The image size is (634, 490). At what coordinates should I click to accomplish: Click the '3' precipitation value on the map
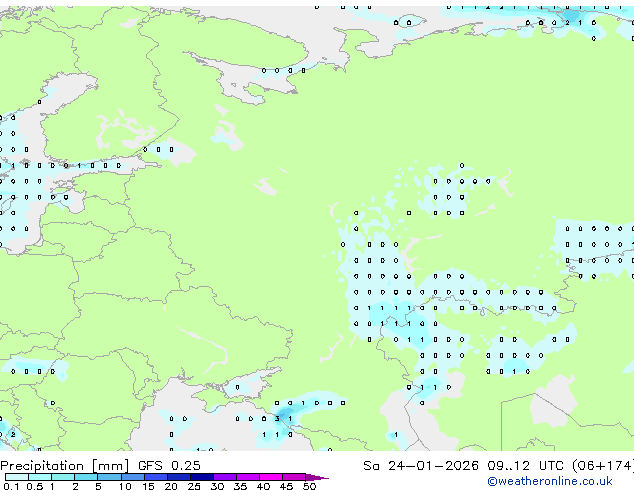click(x=277, y=418)
